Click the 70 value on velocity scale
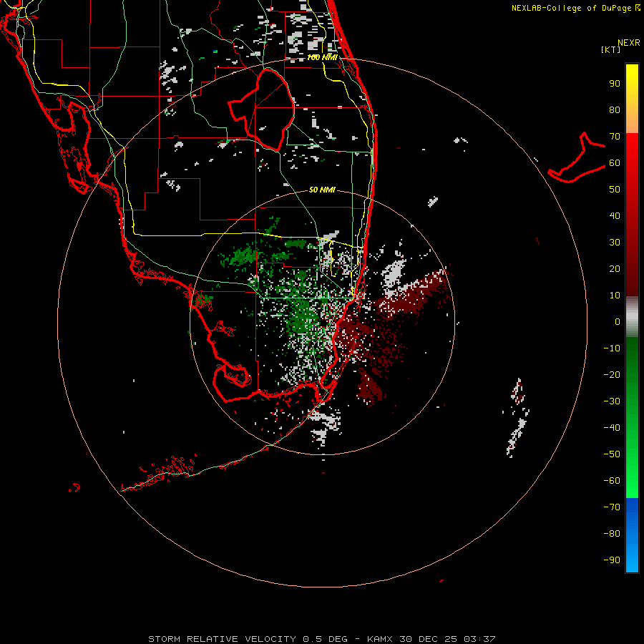Viewport: 644px width, 644px height. [x=615, y=137]
